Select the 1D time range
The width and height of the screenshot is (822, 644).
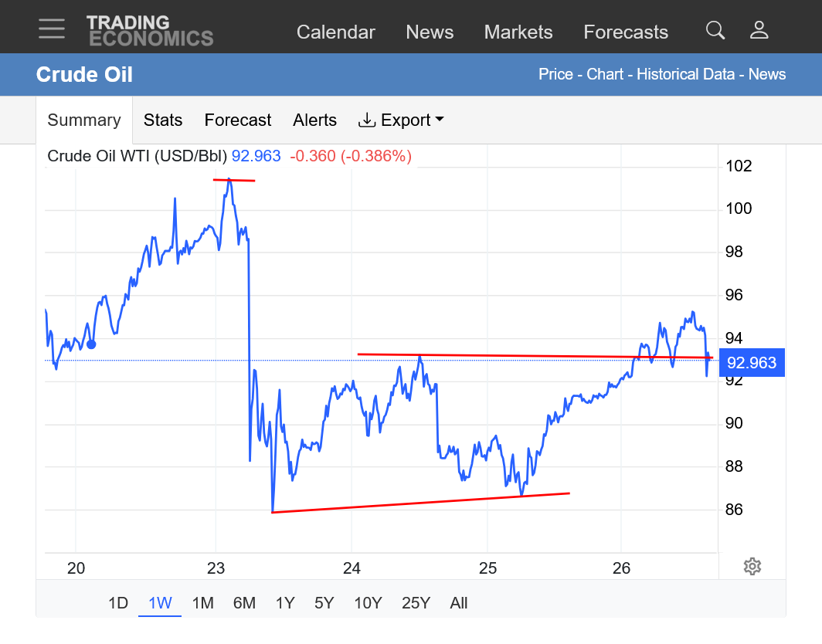[x=118, y=603]
